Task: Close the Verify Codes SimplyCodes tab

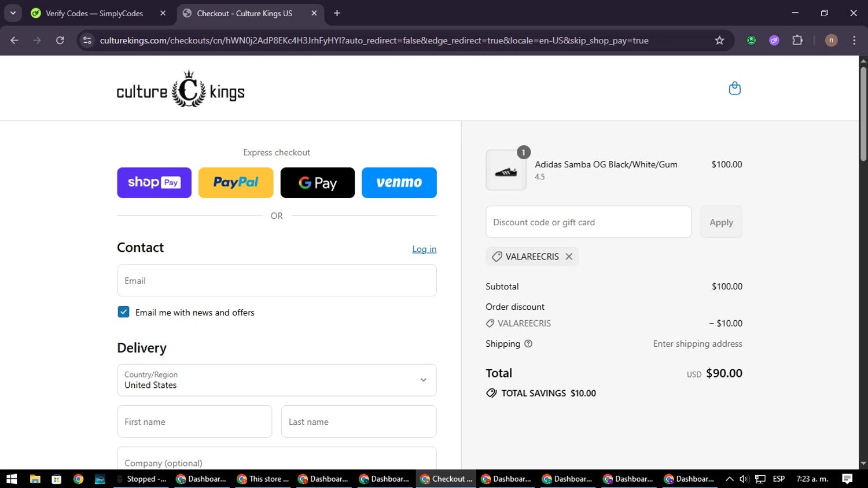Action: 163,13
